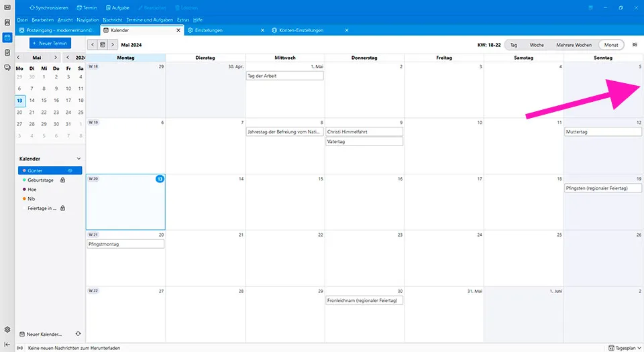Screen dimensions: 644x352
Task: Open Pfingstmontag event
Action: click(125, 244)
